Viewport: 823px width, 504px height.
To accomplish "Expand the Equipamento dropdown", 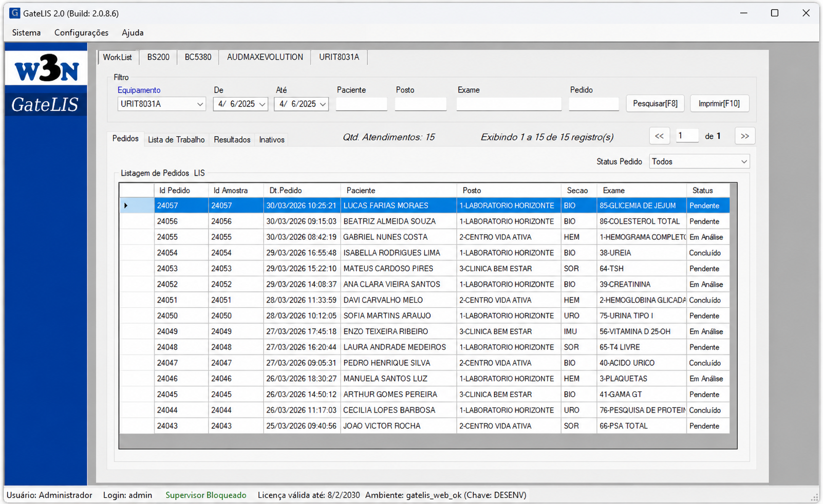I will coord(200,104).
